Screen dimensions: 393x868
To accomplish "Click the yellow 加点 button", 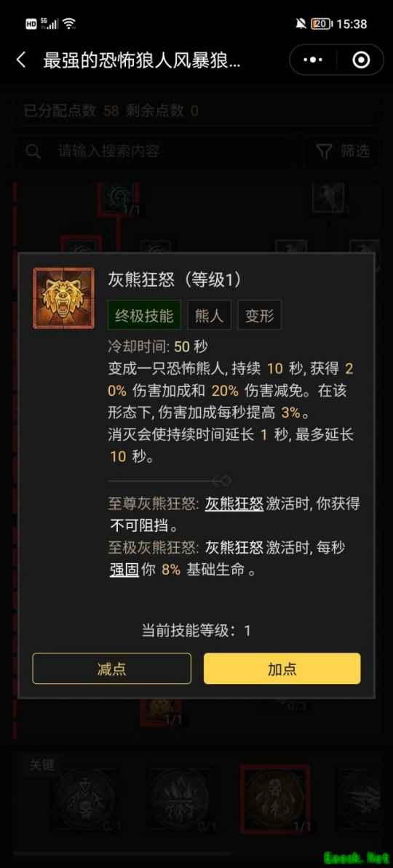I will click(282, 669).
